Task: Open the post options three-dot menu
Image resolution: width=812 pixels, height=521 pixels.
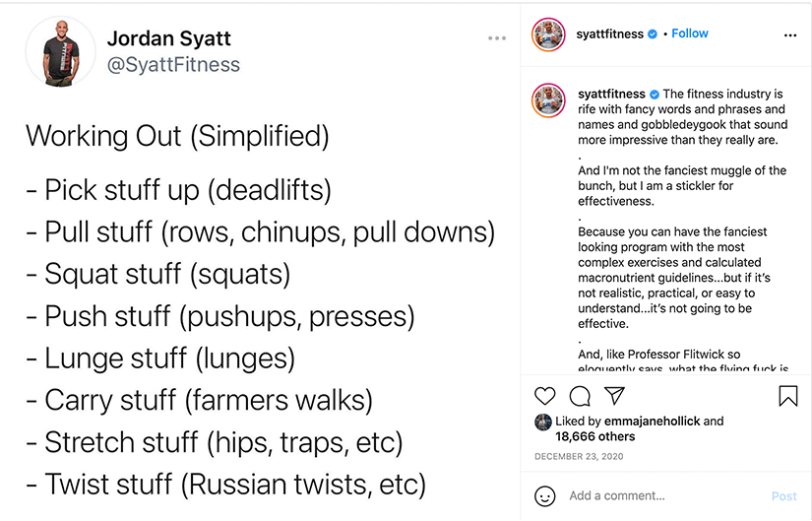Action: click(x=790, y=35)
